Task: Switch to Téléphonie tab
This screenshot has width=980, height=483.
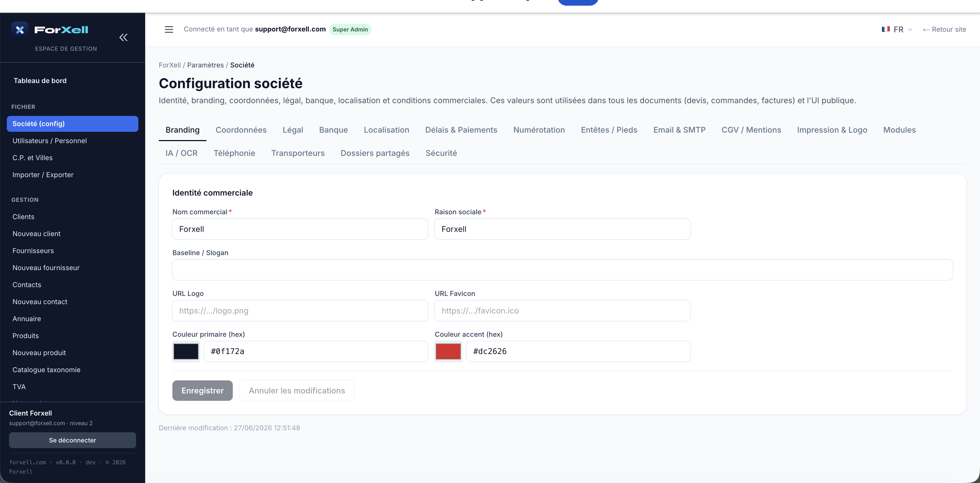Action: pos(234,153)
